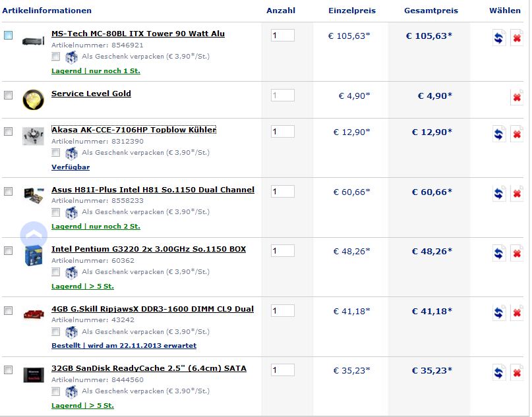The width and height of the screenshot is (532, 417).
Task: Click the 'Einzelpreis' column header
Action: tap(352, 11)
